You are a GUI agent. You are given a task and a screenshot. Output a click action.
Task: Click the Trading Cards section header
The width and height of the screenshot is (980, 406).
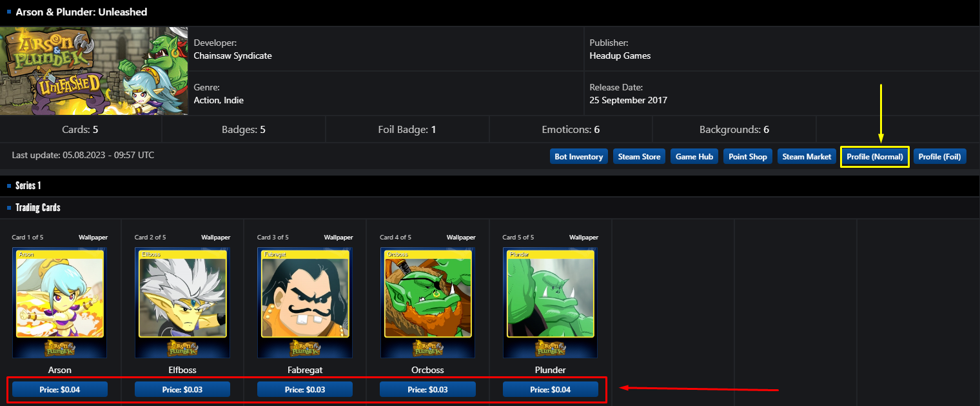coord(38,208)
